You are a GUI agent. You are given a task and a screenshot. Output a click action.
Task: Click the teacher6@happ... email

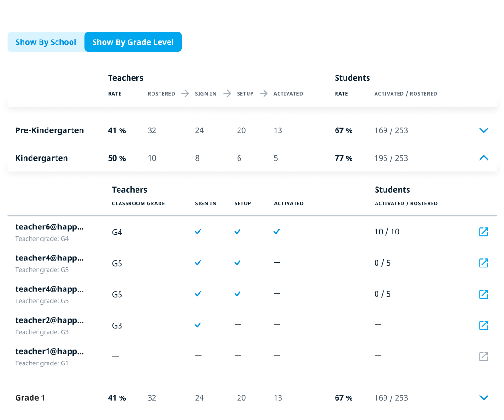coord(49,227)
